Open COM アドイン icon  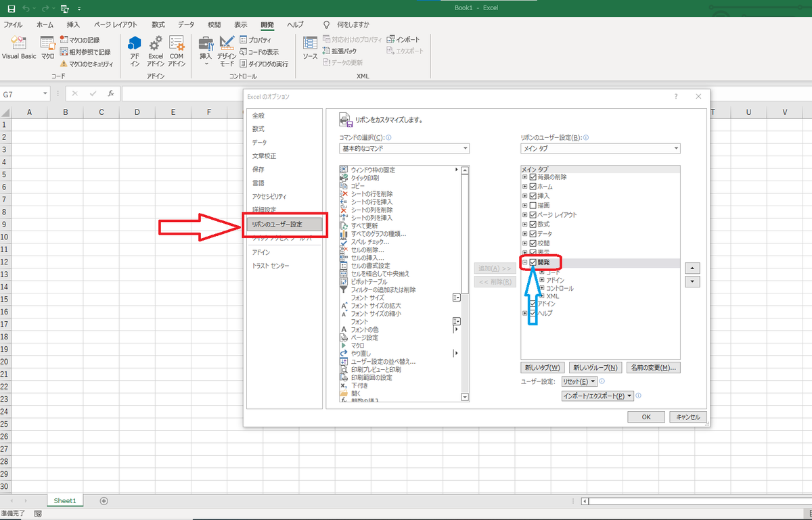(177, 51)
